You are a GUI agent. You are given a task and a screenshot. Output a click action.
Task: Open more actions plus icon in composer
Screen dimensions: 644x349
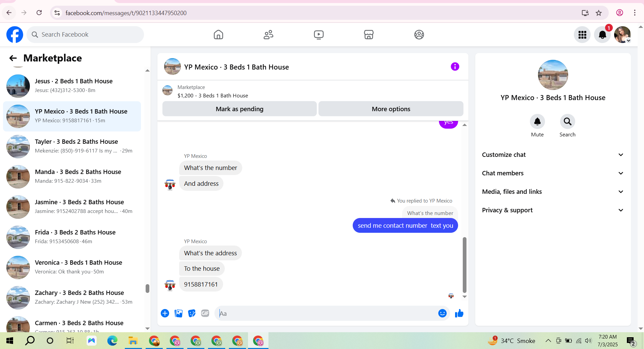165,313
